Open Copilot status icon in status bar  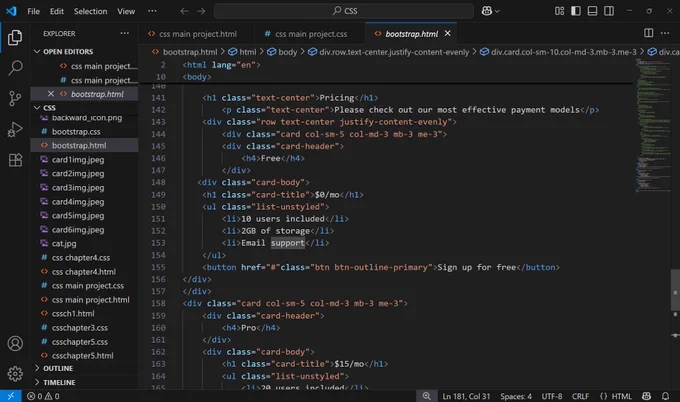click(646, 396)
